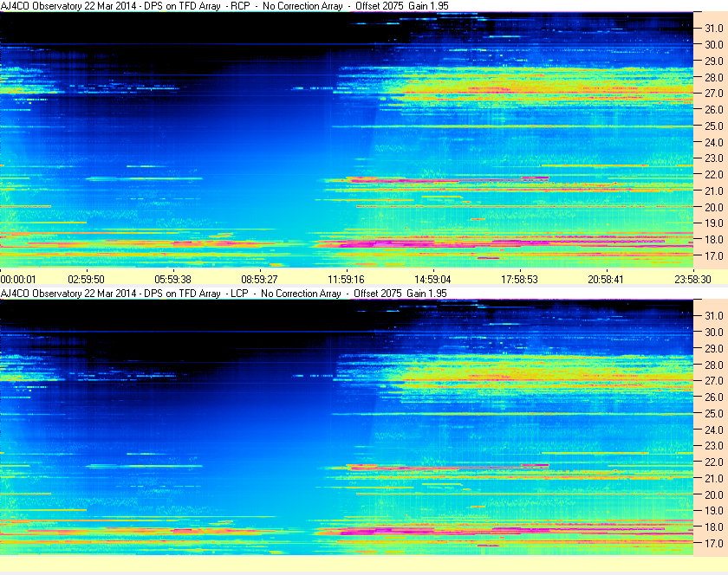Click the 17:58:53 time label
728x575 pixels.
[519, 280]
